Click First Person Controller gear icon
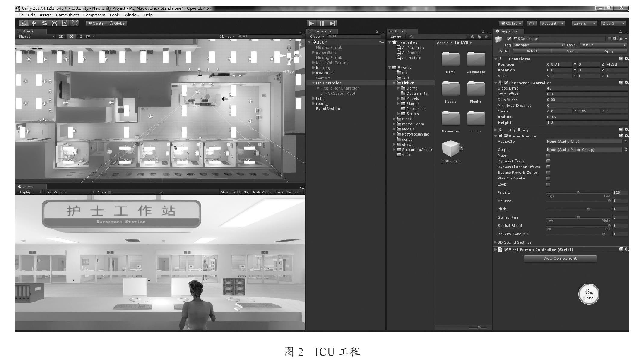Viewport: 644px width, 362px height. pyautogui.click(x=627, y=249)
